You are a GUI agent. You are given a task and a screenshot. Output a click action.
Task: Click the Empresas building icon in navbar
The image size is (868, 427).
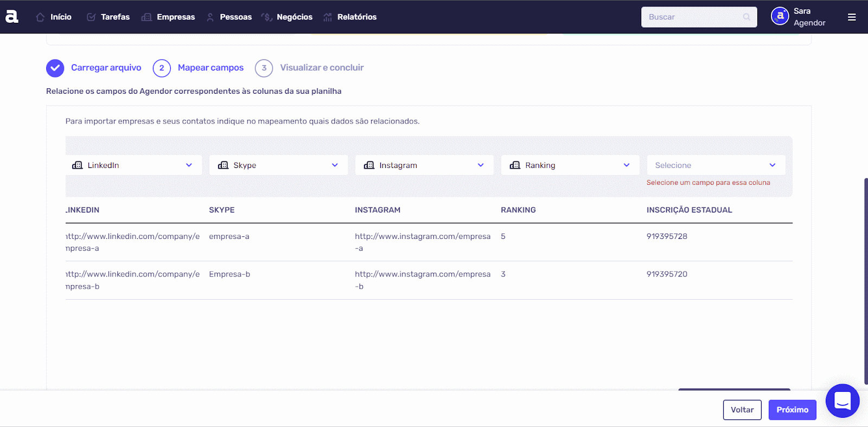pos(146,17)
